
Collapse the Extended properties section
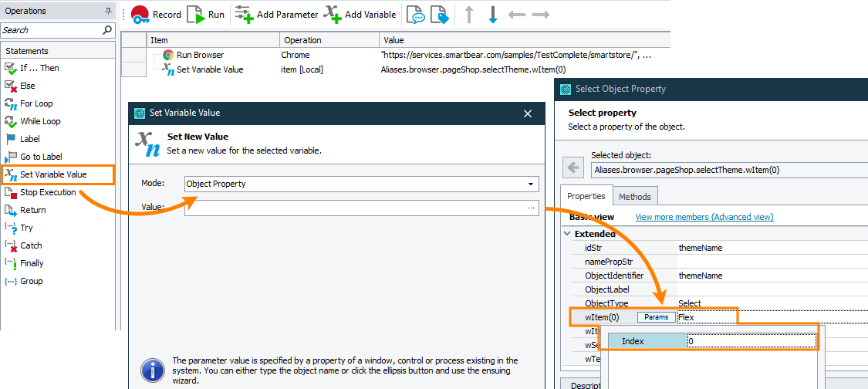tap(567, 234)
